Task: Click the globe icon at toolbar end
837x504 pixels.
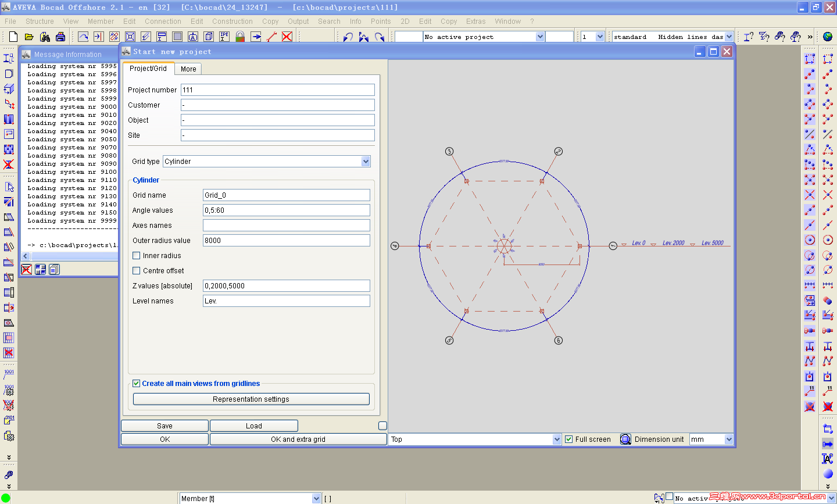Action: click(828, 37)
